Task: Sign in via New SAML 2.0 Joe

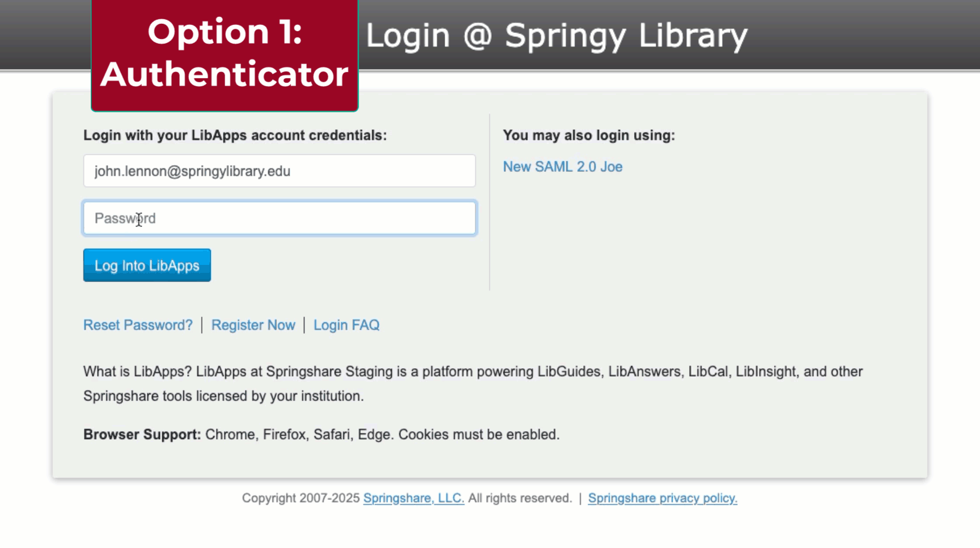Action: (563, 167)
